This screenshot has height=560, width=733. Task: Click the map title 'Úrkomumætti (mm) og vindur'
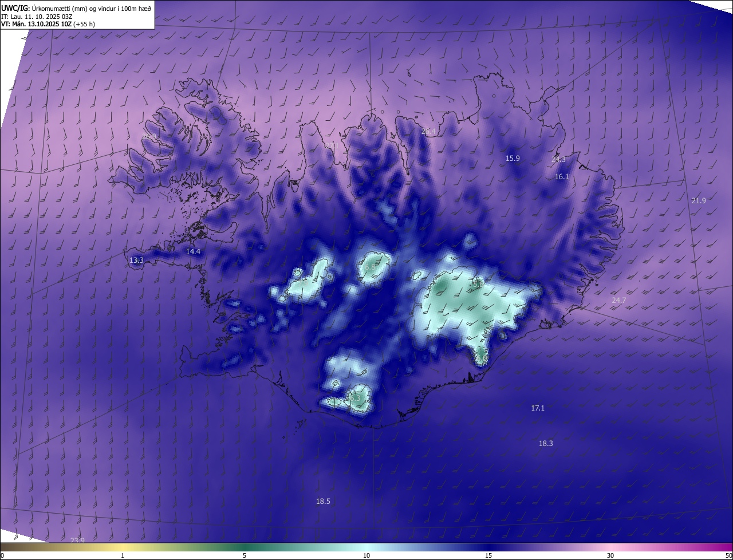(73, 7)
